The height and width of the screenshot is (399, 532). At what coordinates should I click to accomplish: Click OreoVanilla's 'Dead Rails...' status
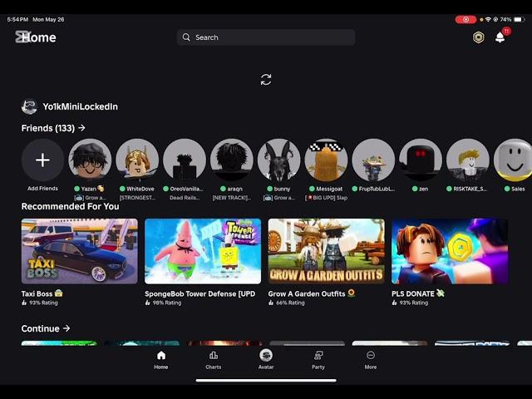(185, 198)
